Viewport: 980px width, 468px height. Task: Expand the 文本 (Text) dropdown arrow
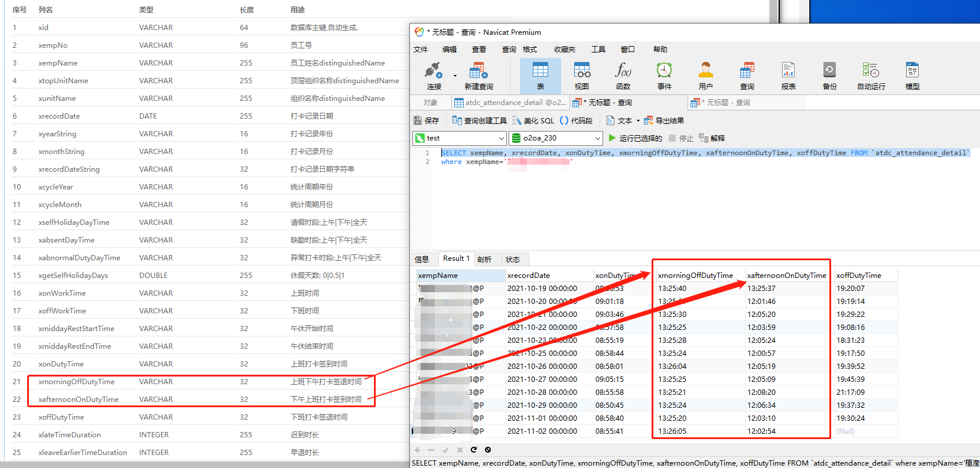point(638,121)
